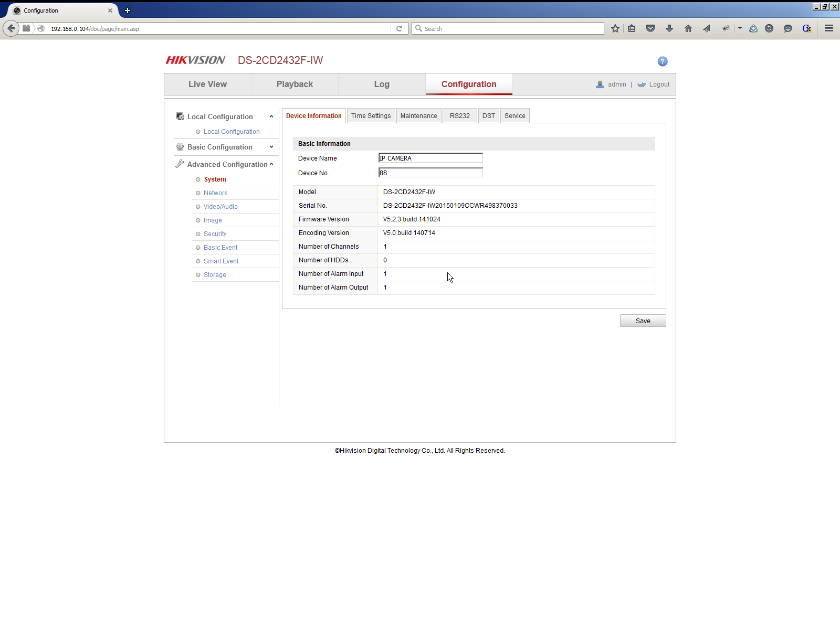Screen dimensions: 840x617
Task: Open Security settings in the sidebar
Action: 215,234
